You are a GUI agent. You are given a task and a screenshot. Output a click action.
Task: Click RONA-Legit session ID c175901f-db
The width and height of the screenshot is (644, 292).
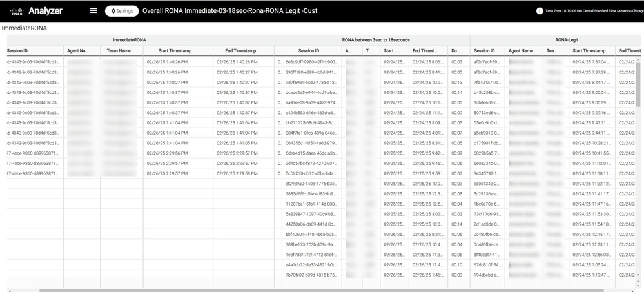pos(487,143)
